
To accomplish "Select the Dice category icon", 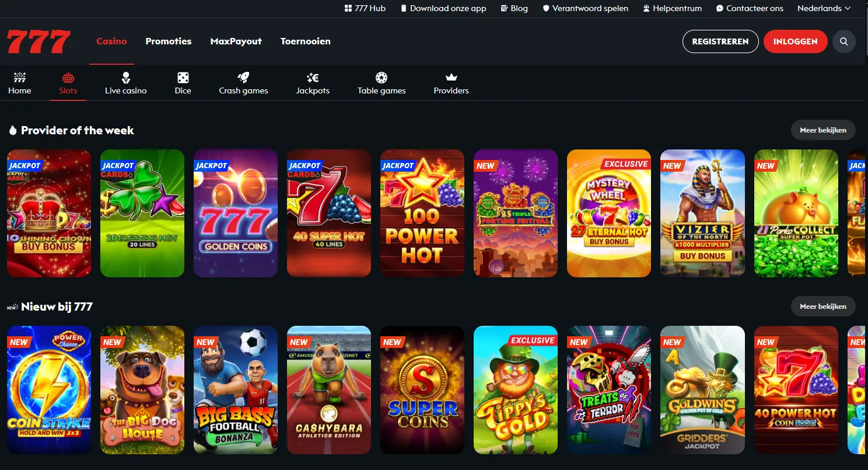I will click(183, 78).
